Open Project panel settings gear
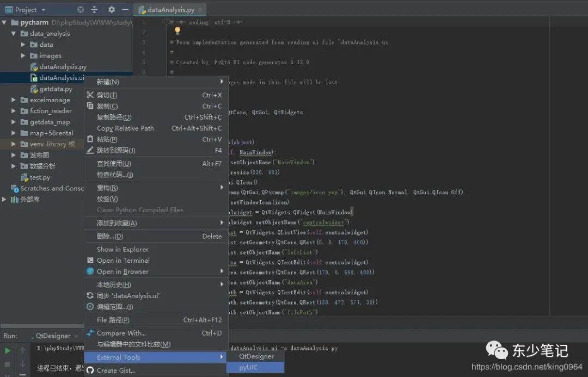Image resolution: width=588 pixels, height=377 pixels. tap(112, 10)
